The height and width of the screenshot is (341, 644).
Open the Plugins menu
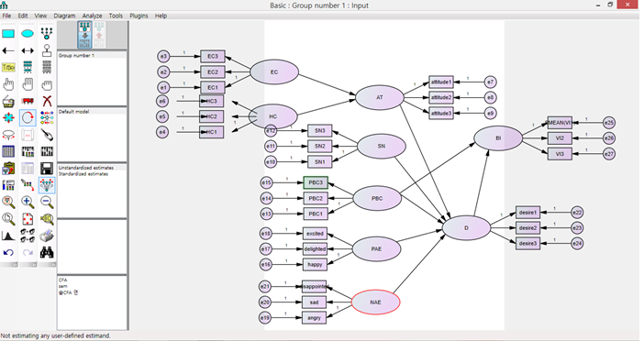pyautogui.click(x=139, y=16)
